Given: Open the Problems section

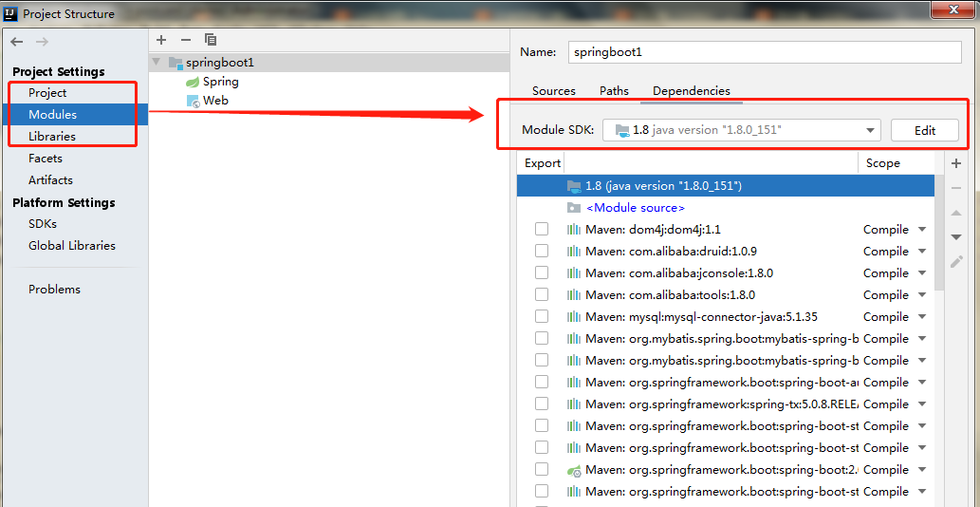Looking at the screenshot, I should [54, 290].
